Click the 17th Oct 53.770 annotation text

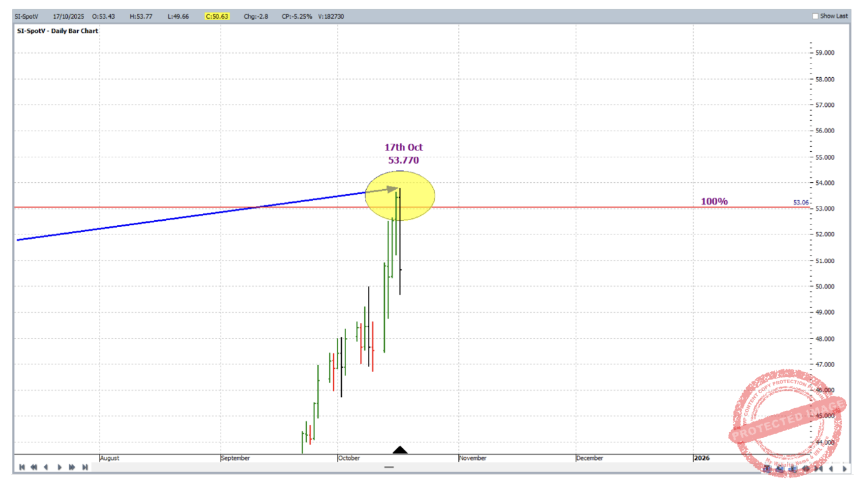pyautogui.click(x=403, y=154)
